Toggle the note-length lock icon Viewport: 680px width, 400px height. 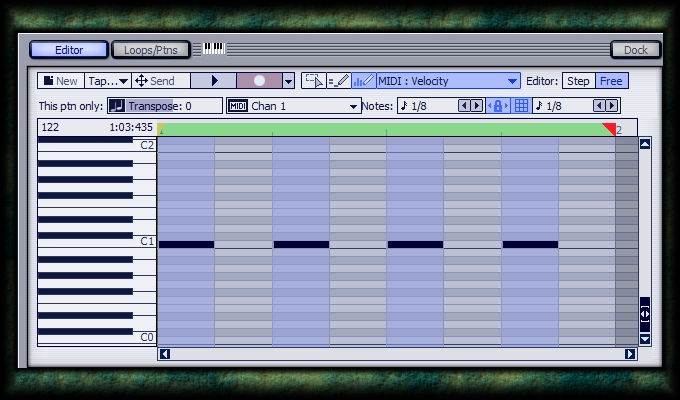(x=498, y=106)
